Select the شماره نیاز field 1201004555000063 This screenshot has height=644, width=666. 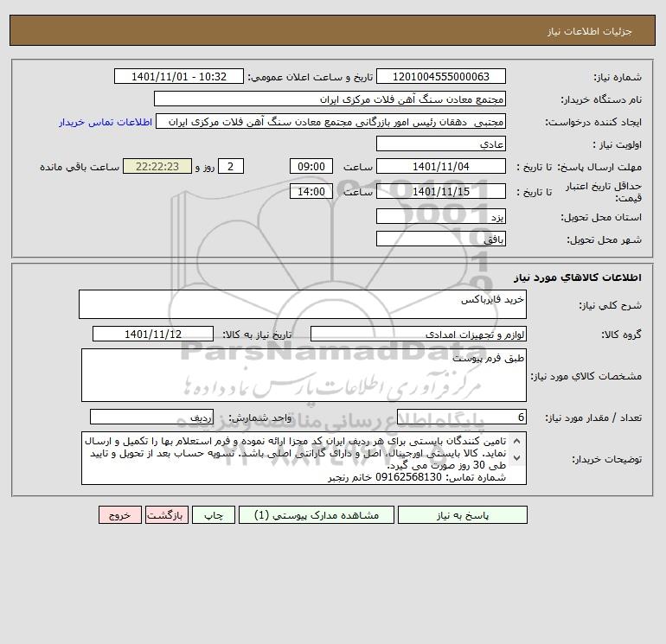(x=441, y=76)
